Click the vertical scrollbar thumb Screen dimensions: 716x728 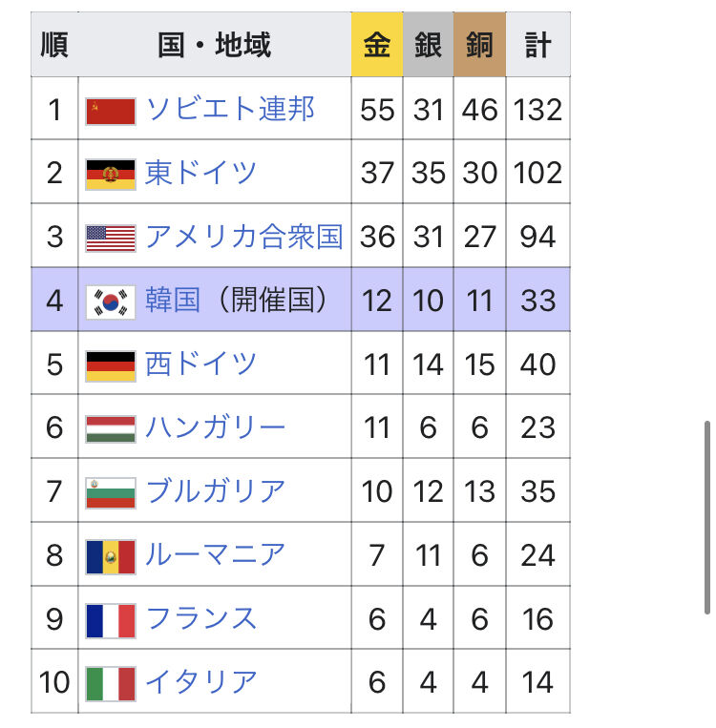click(x=707, y=518)
